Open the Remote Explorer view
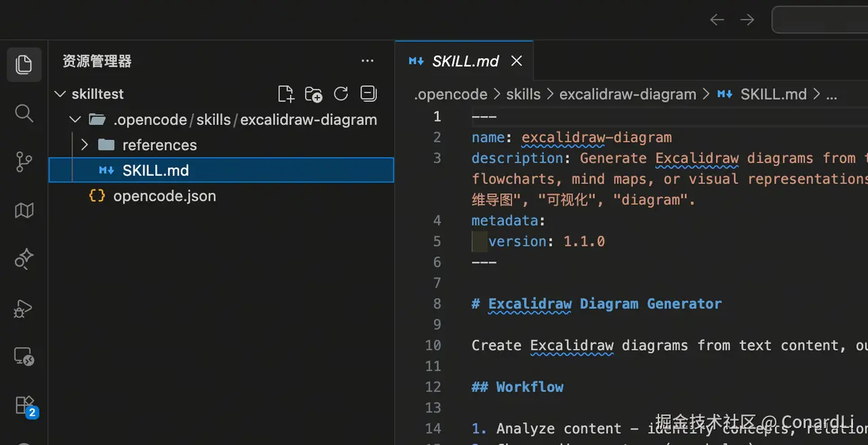The width and height of the screenshot is (868, 445). (x=24, y=357)
